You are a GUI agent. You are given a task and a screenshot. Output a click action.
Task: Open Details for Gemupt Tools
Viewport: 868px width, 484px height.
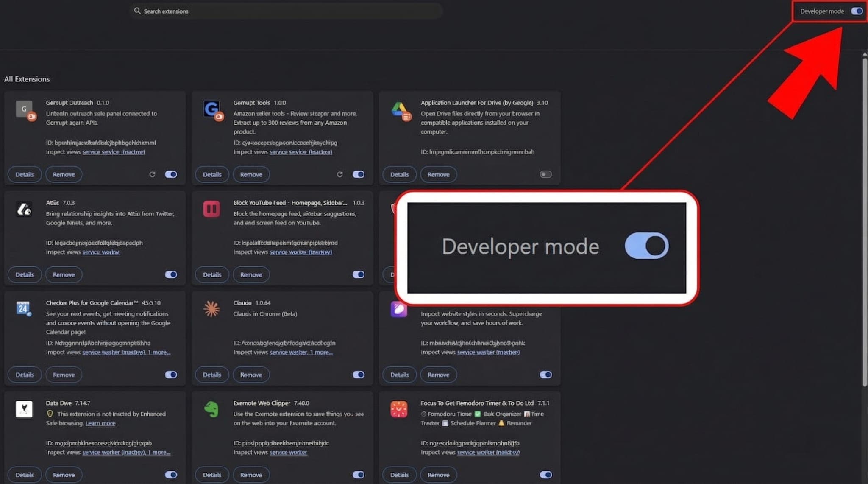[212, 174]
